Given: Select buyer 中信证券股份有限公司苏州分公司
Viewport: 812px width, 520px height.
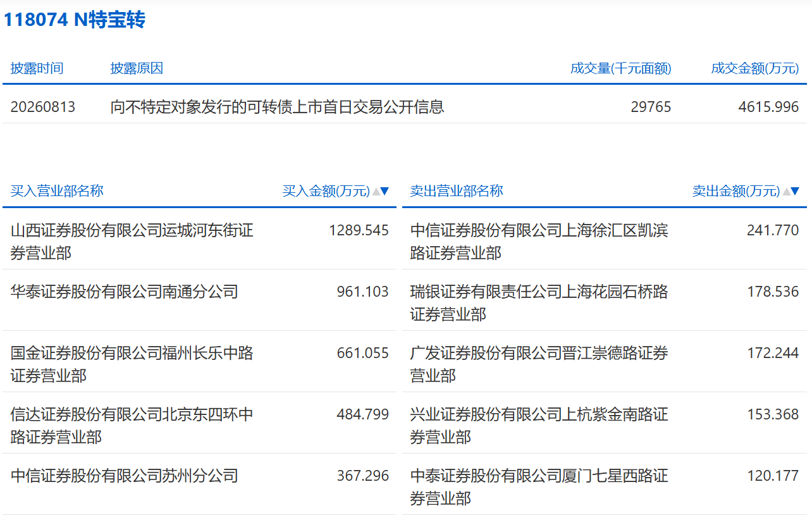Looking at the screenshot, I should pyautogui.click(x=124, y=476).
